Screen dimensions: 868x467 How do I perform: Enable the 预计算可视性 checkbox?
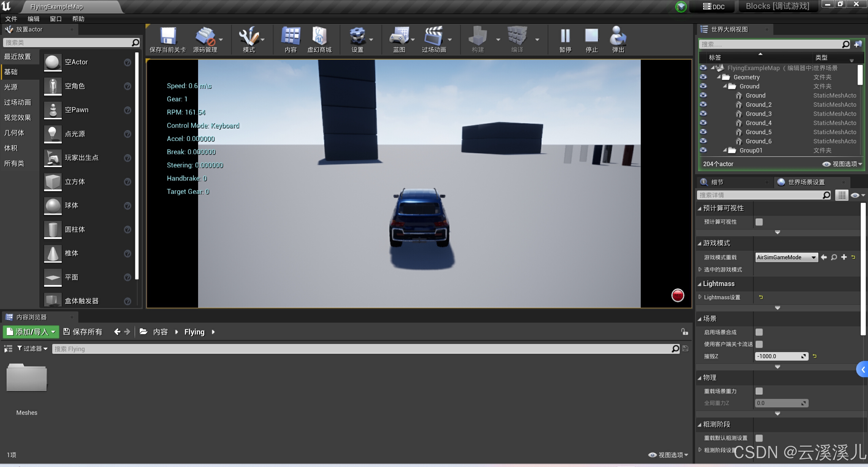coord(759,222)
